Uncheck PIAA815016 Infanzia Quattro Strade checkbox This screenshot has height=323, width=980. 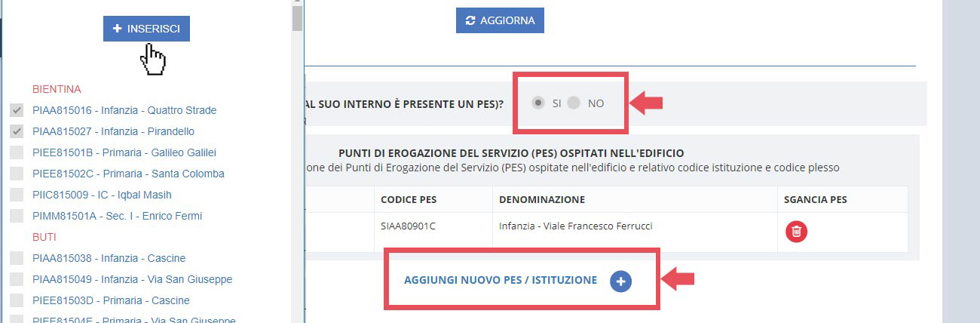(16, 110)
